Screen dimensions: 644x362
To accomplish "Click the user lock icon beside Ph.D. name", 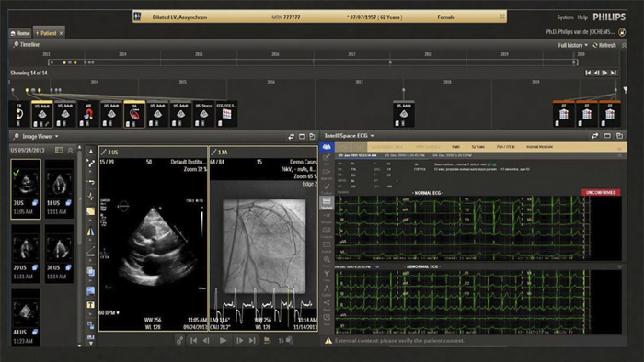I will 622,32.
